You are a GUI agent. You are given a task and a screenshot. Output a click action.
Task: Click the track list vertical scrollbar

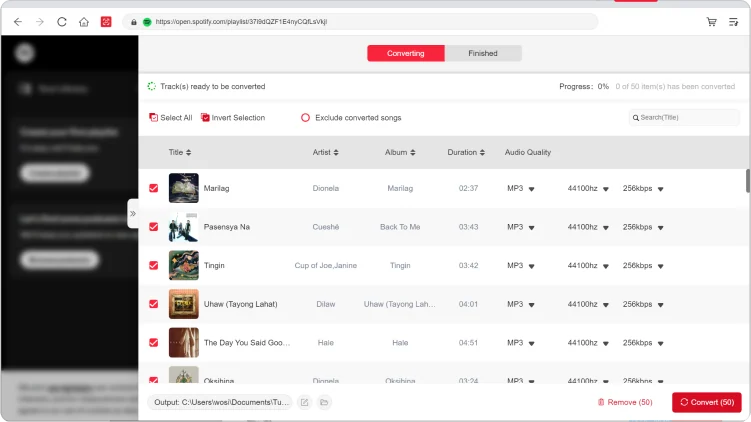(x=748, y=181)
